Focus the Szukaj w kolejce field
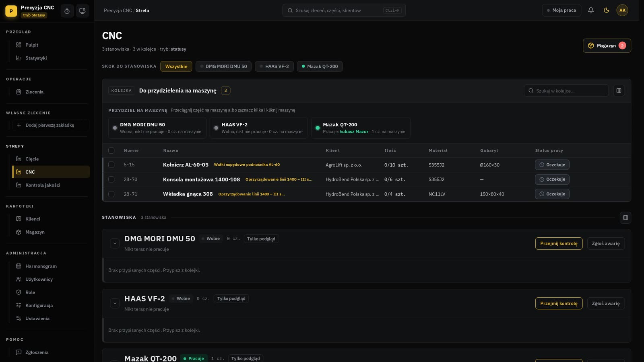The height and width of the screenshot is (362, 644). [x=566, y=90]
